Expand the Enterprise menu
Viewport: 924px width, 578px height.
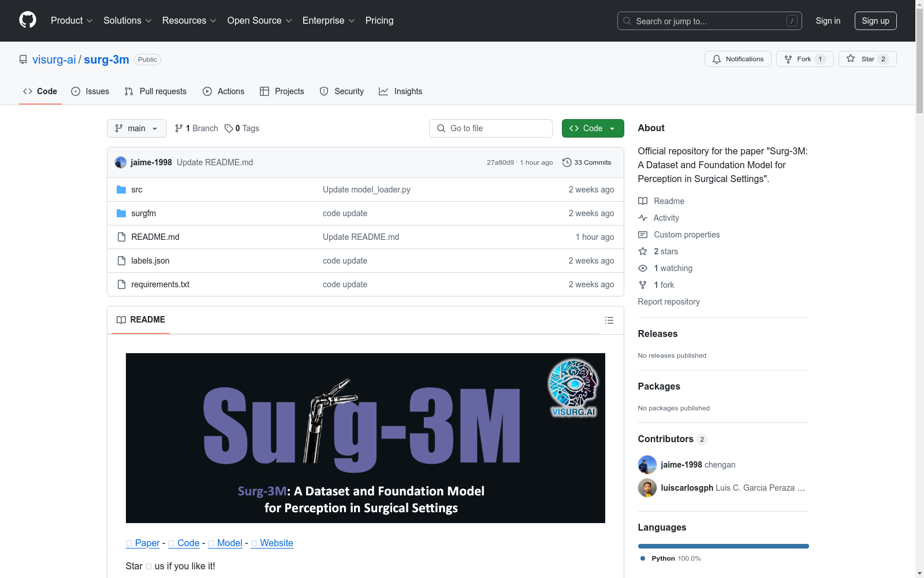[329, 20]
